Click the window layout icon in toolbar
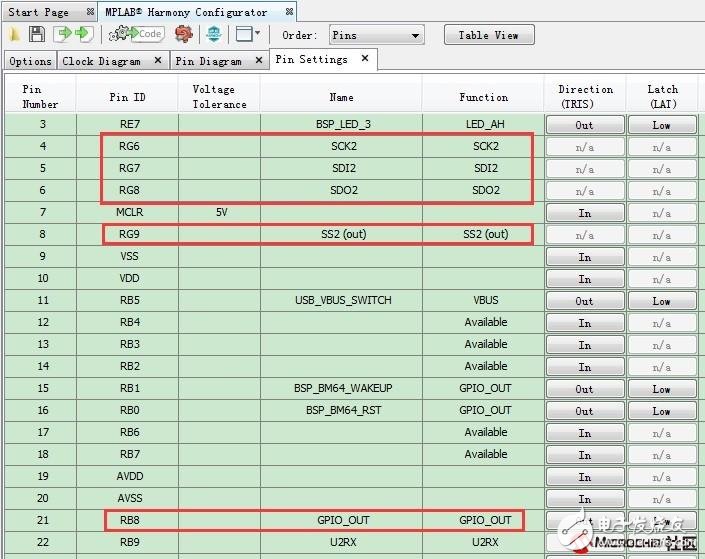Screen dimensions: 705x559 pos(243,35)
